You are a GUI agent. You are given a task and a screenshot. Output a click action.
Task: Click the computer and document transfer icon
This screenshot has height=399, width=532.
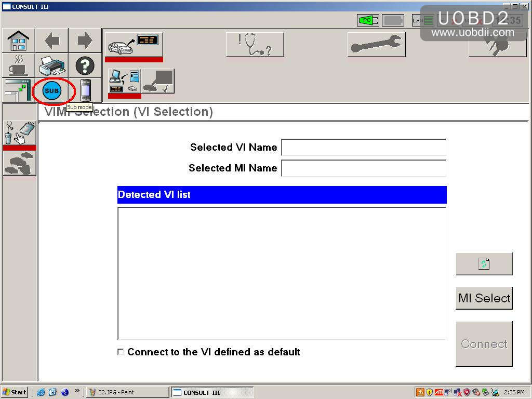click(124, 81)
